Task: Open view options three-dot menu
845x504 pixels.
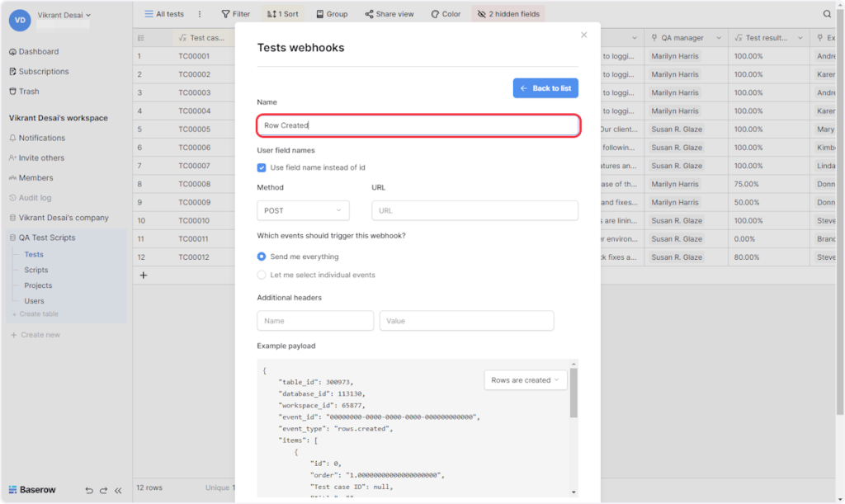Action: click(x=199, y=14)
